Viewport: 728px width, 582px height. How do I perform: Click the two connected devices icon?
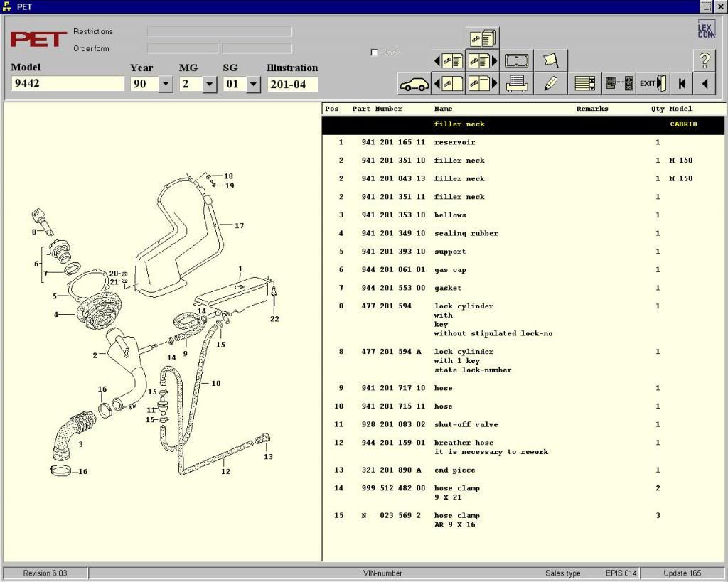(618, 84)
